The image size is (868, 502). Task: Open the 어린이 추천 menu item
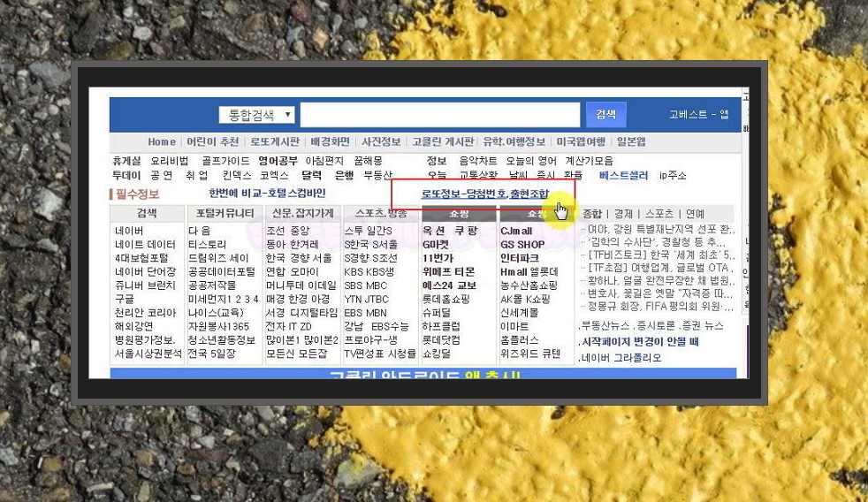212,141
